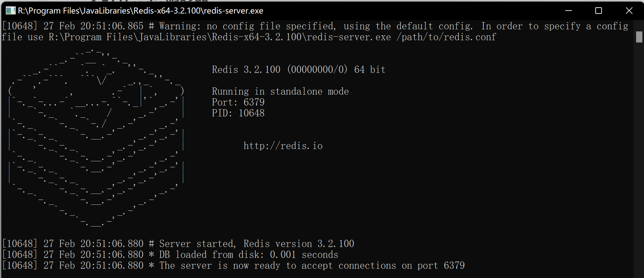Select the 'Port: 6379' text line
The height and width of the screenshot is (278, 644).
coord(238,102)
